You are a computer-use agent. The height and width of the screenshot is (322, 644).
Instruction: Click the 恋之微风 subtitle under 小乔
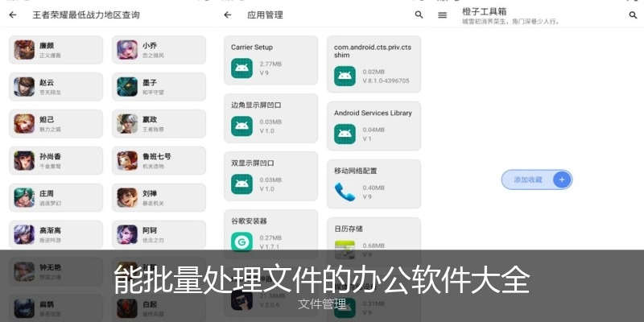coord(153,56)
